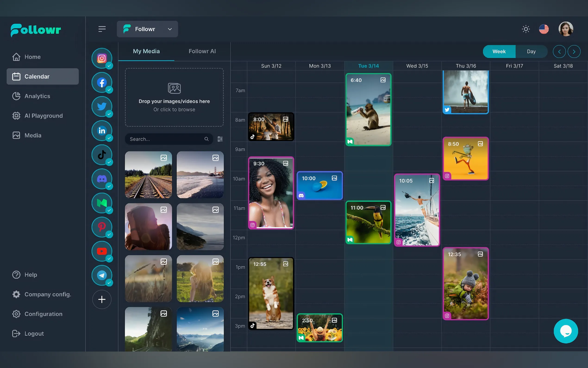Open the 12:55 corgi scheduled post
588x368 pixels.
271,293
